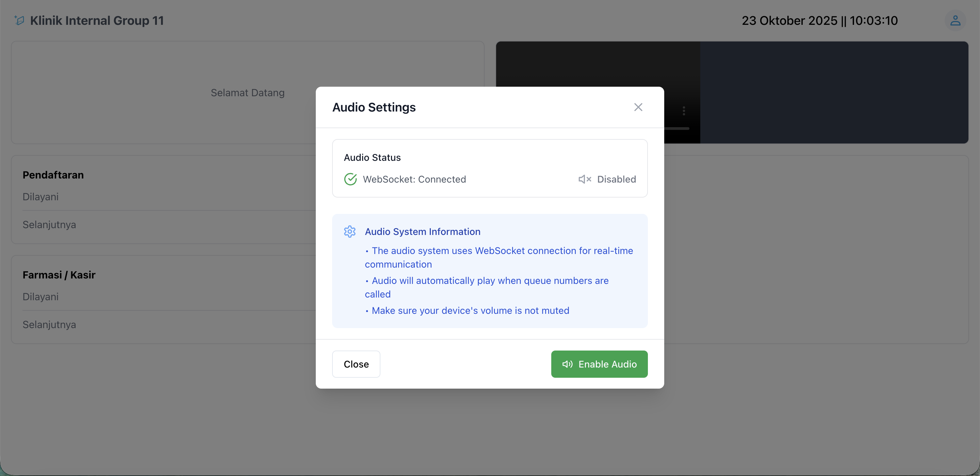Viewport: 980px width, 476px height.
Task: Click the Selamat Datang welcome text
Action: tap(247, 93)
